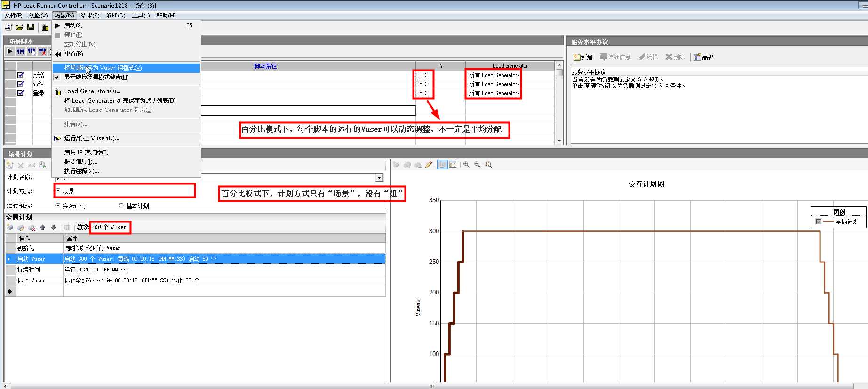This screenshot has height=389, width=868.
Task: Click the Remove Script (Vusers red X) icon
Action: point(42,51)
